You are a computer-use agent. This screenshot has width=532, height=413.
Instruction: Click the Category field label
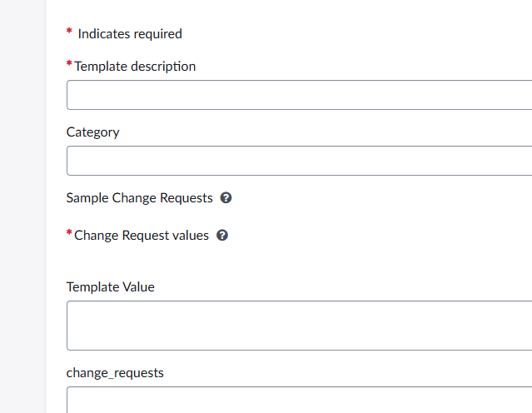[92, 132]
